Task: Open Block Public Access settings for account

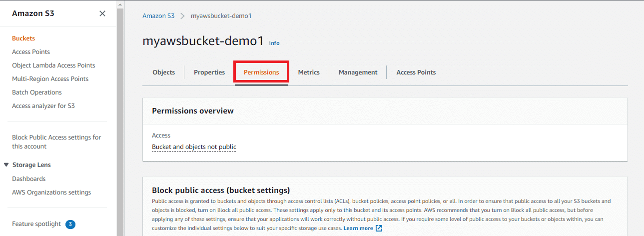Action: coord(56,142)
